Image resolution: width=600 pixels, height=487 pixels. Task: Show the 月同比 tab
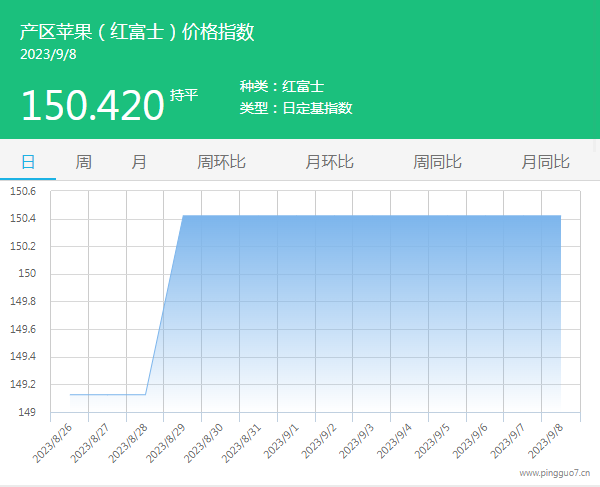545,162
